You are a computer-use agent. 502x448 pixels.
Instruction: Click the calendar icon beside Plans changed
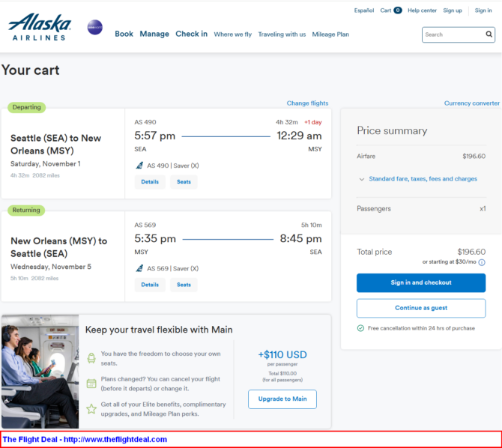click(x=91, y=384)
